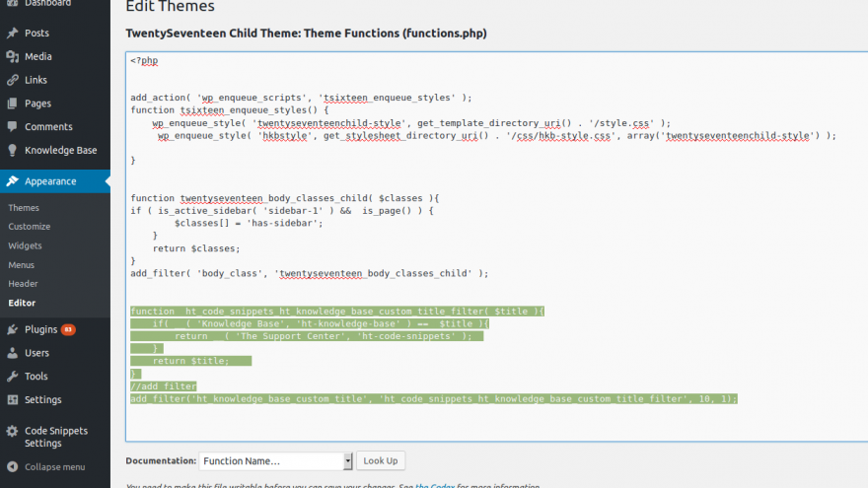
Task: Click the is_active_sidebar condition line
Action: [282, 211]
